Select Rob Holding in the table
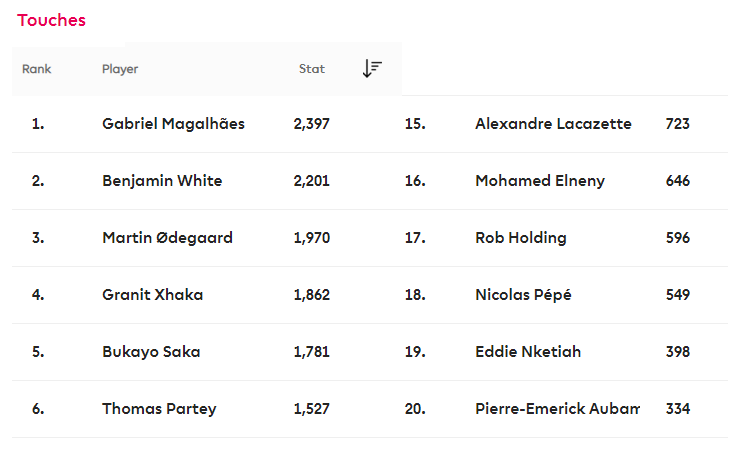 (x=521, y=238)
